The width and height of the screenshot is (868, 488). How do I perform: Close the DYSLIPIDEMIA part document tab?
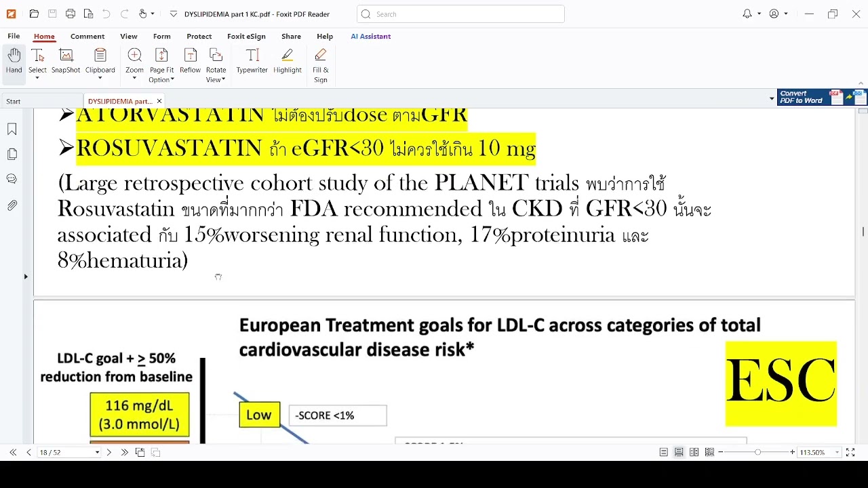[159, 101]
